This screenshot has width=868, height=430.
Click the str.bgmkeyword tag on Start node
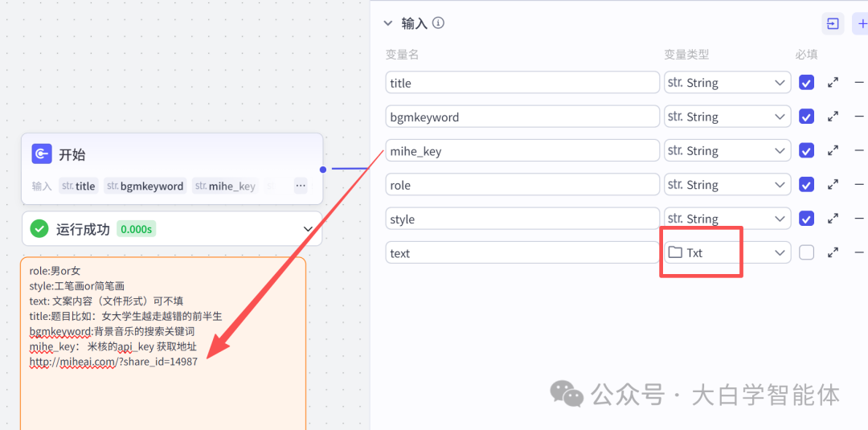[145, 186]
